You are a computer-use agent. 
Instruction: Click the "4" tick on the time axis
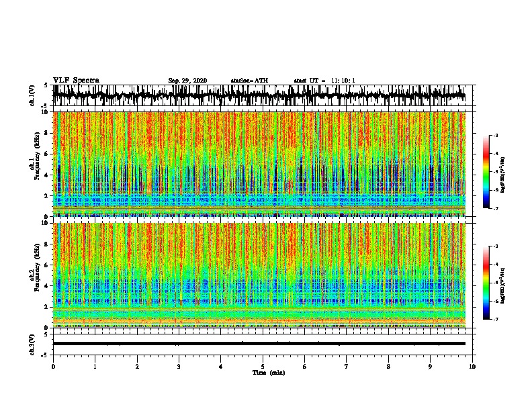click(221, 367)
